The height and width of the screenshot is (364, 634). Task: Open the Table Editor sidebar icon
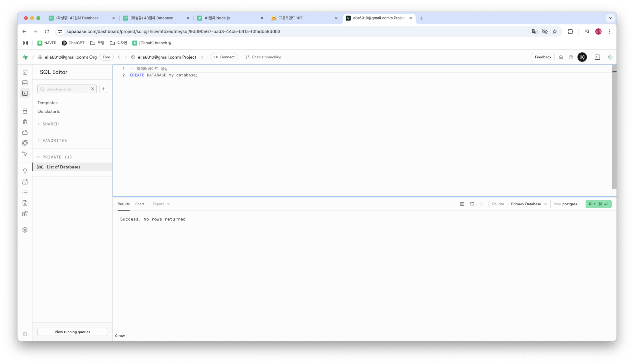pyautogui.click(x=25, y=83)
